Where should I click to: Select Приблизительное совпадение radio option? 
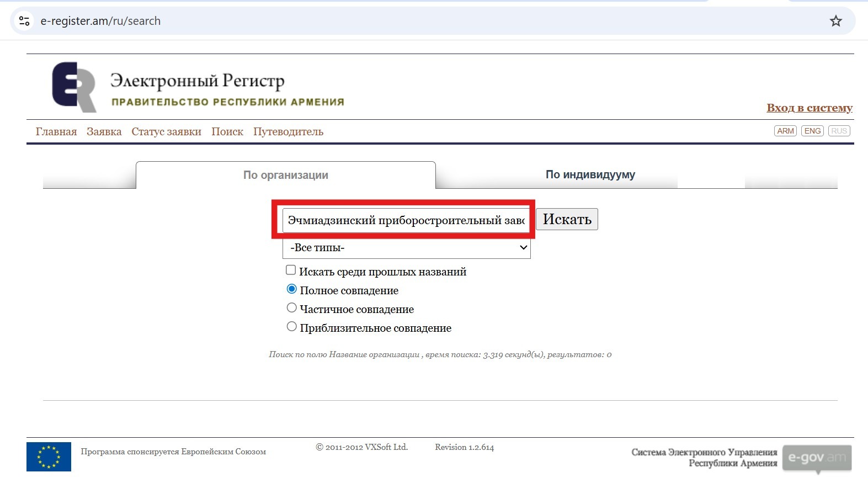[x=292, y=327]
